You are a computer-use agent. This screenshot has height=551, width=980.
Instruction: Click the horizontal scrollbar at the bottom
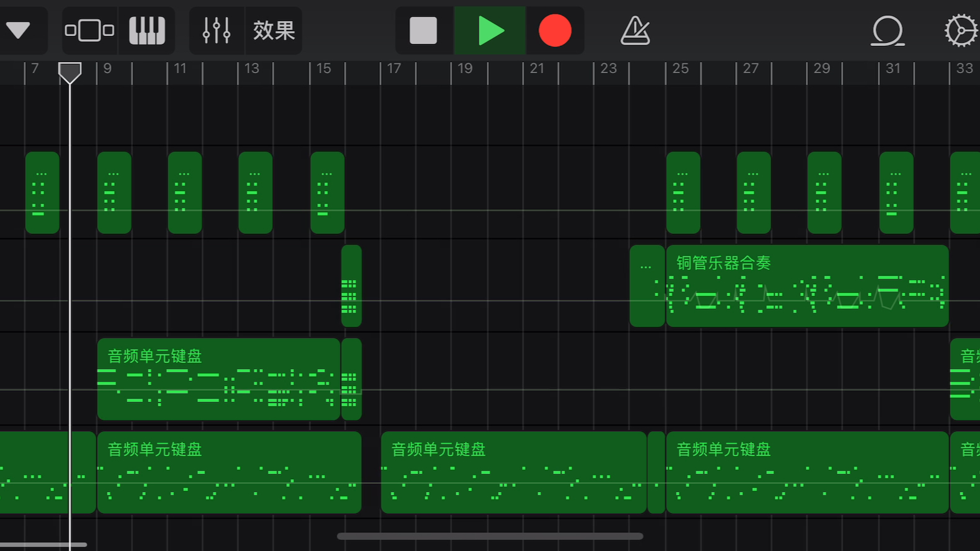[x=490, y=536]
